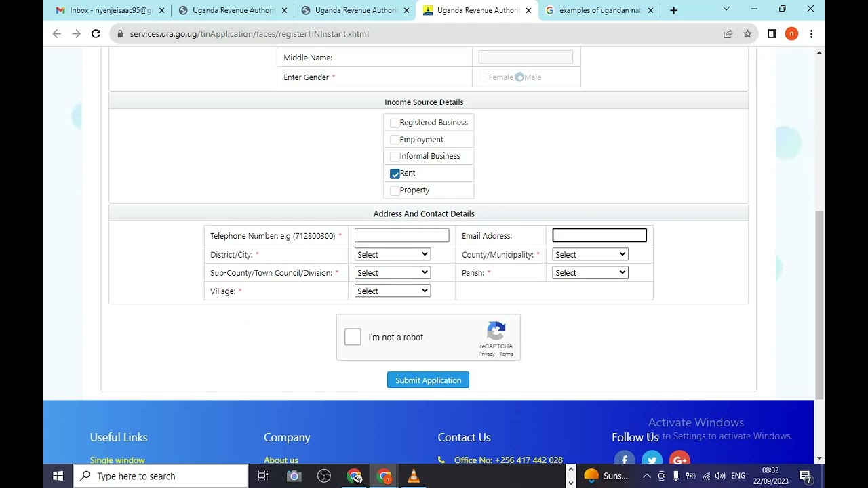This screenshot has width=868, height=488.
Task: Click ENG language indicator
Action: 738,476
